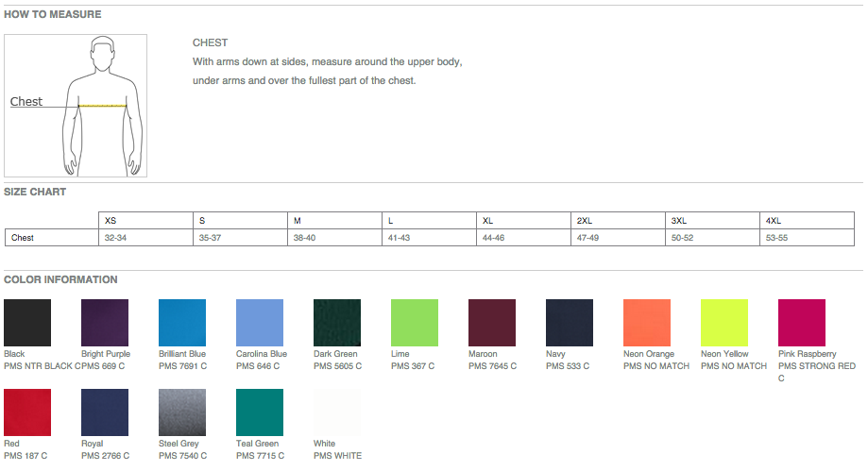Choose the Brilliant Blue color swatch
The image size is (868, 471).
point(182,323)
